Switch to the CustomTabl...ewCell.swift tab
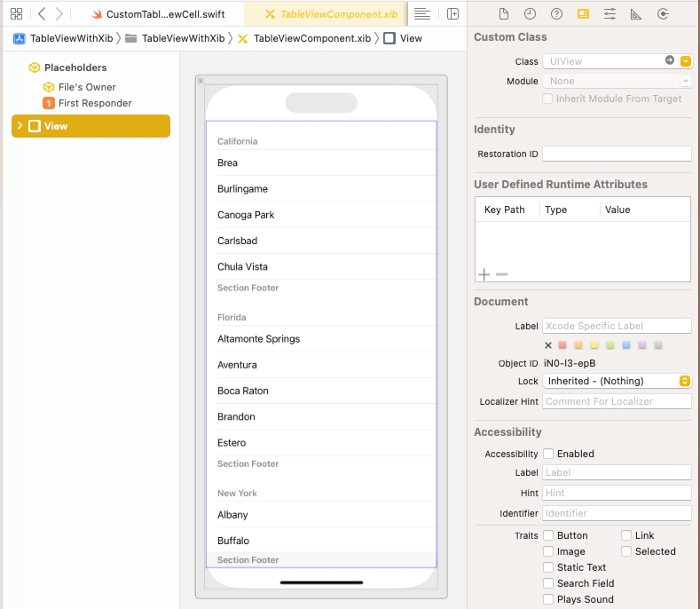 (164, 14)
